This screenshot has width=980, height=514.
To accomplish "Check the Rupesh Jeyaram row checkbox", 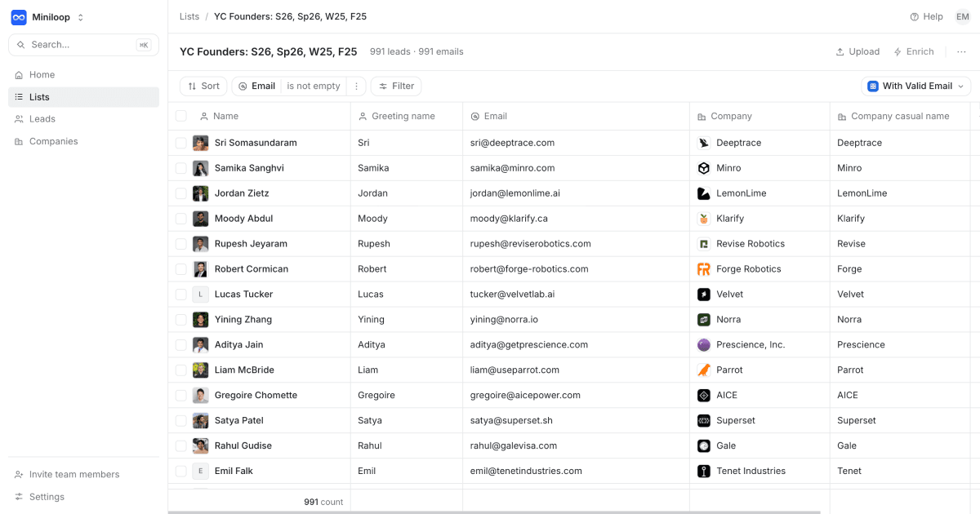I will coord(181,244).
